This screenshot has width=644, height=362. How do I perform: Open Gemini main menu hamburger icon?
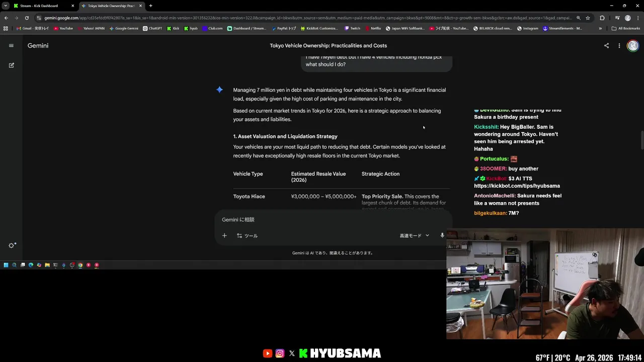point(11,45)
